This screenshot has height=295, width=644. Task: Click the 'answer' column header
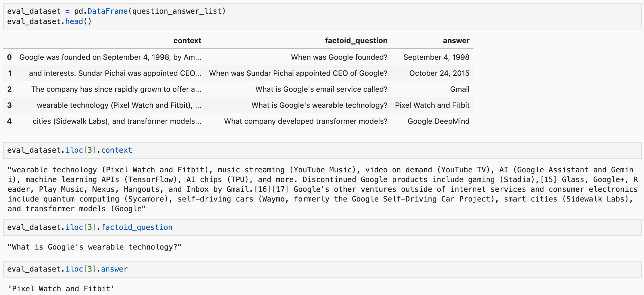pos(456,41)
